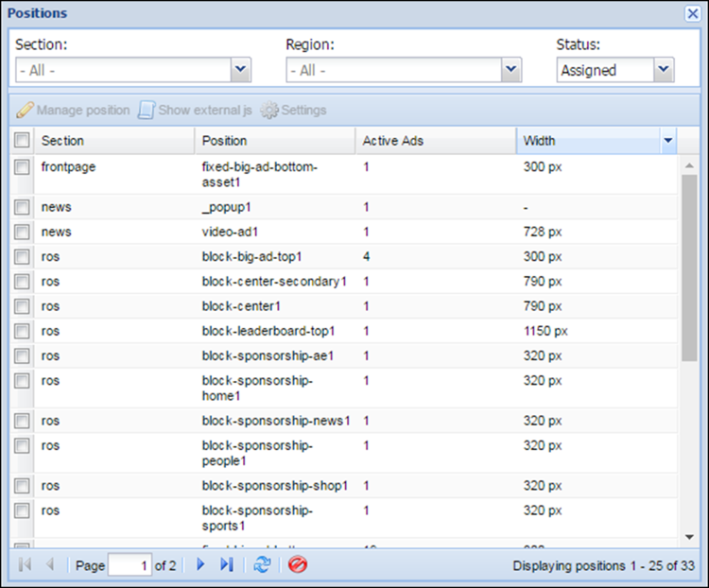The image size is (709, 588).
Task: Open the Region dropdown arrow
Action: point(511,70)
